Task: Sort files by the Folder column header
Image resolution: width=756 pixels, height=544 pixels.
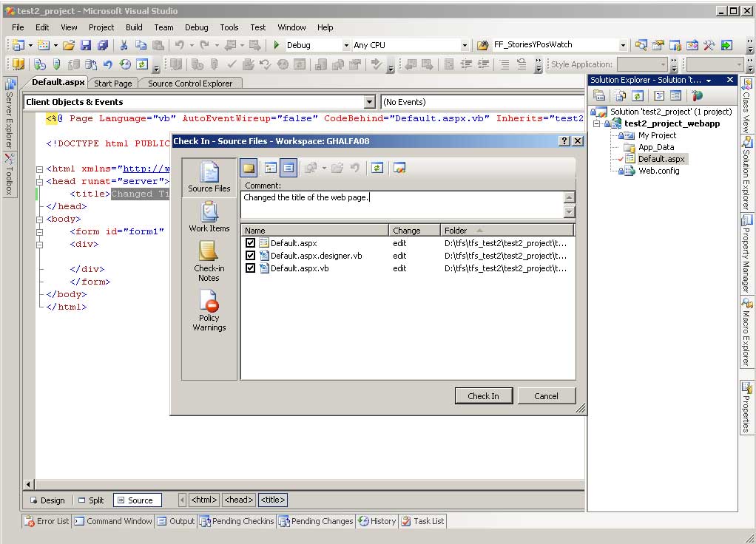Action: (507, 231)
